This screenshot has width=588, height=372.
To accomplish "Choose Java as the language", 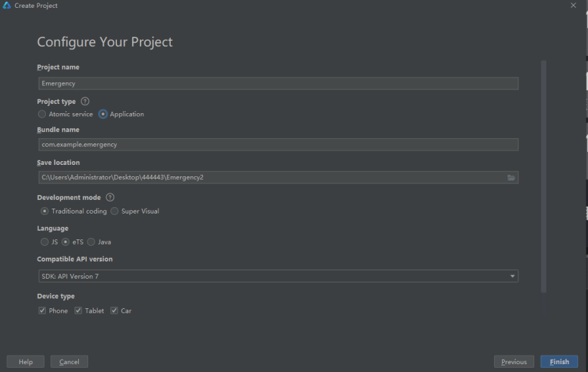I will click(x=91, y=242).
